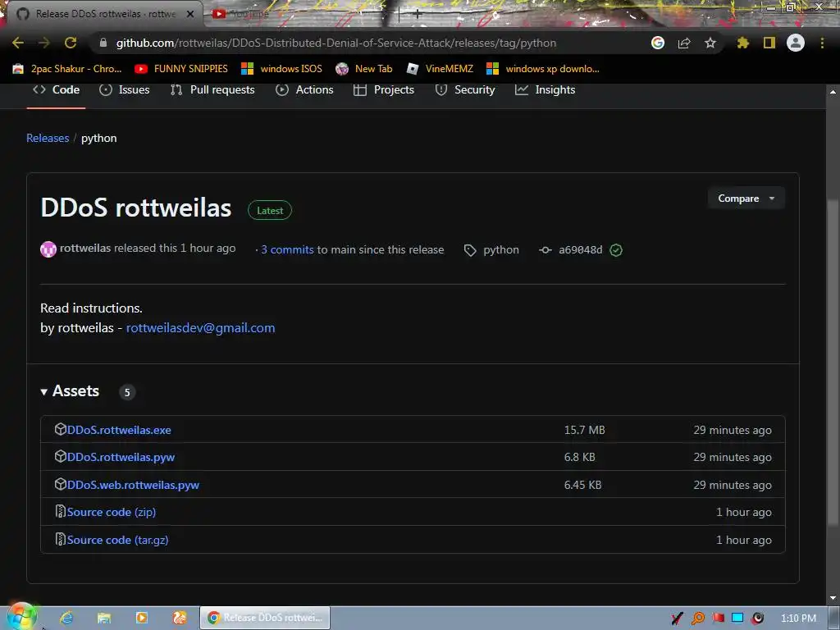
Task: Click the page vertical scrollbar
Action: [x=833, y=362]
